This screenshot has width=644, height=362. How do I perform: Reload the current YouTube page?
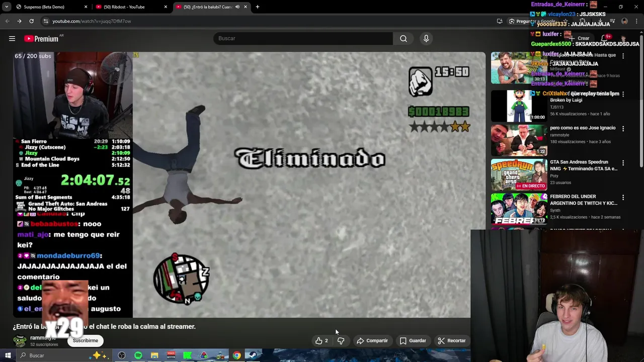pos(31,21)
